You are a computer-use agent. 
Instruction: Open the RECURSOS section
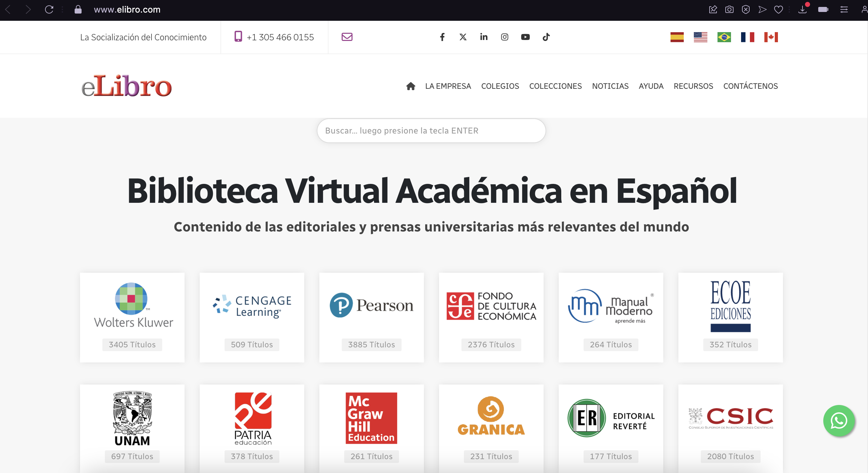click(693, 86)
